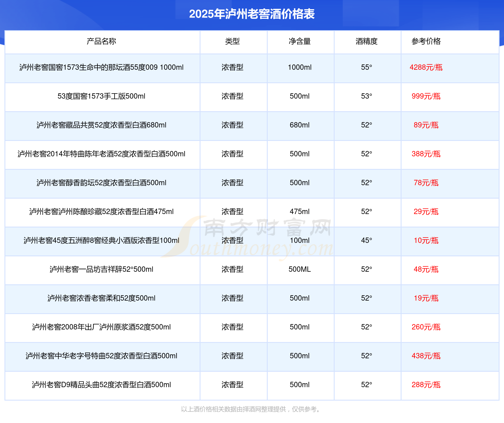This screenshot has width=504, height=423.
Task: Click the 45° alcohol value
Action: click(x=367, y=241)
